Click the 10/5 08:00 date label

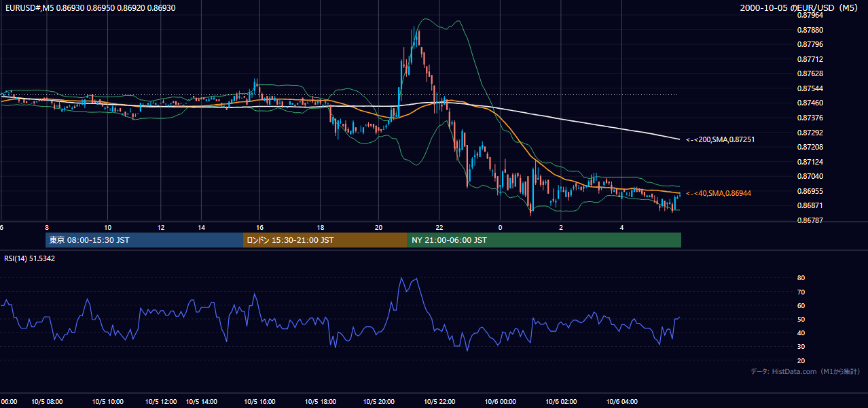click(x=47, y=401)
